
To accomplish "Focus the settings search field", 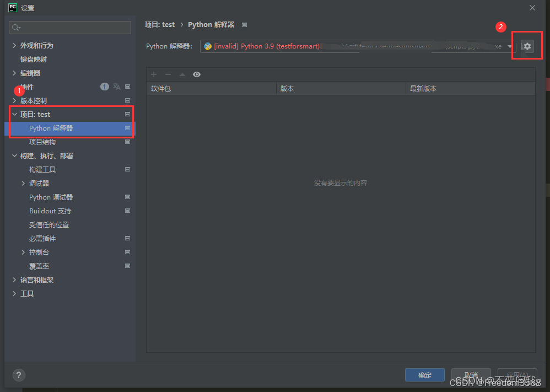I will 70,28.
